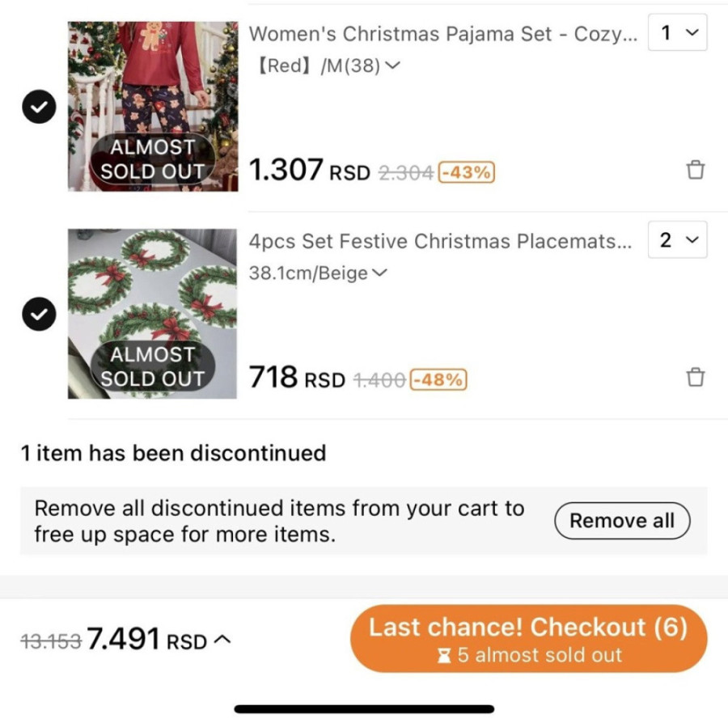Open the Women's Christmas Pajama Set title
Image resolution: width=728 pixels, height=727 pixels.
442,34
